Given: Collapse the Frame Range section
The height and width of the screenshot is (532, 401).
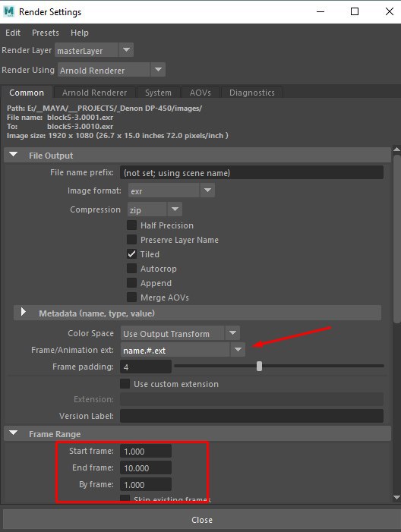Looking at the screenshot, I should [13, 433].
